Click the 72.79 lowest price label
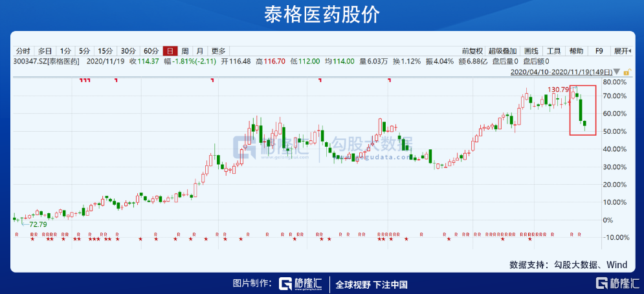 click(x=39, y=224)
